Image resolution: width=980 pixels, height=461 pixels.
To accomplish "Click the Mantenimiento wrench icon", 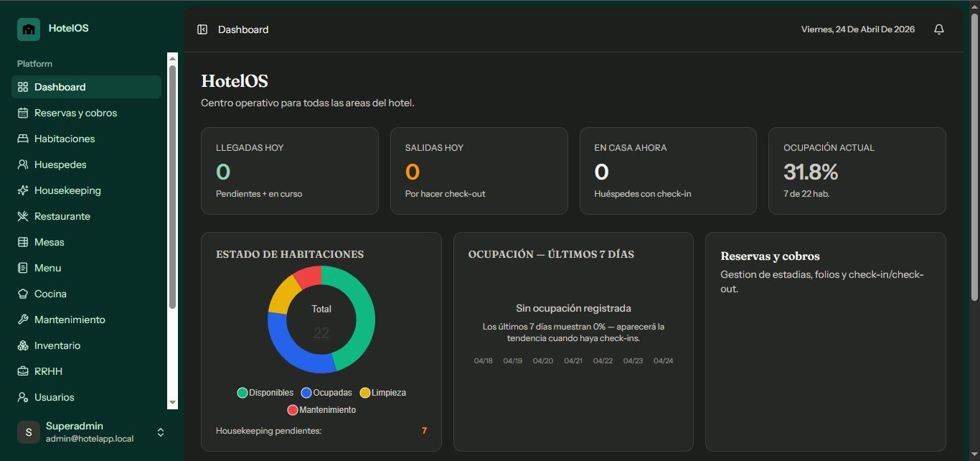I will pyautogui.click(x=23, y=320).
